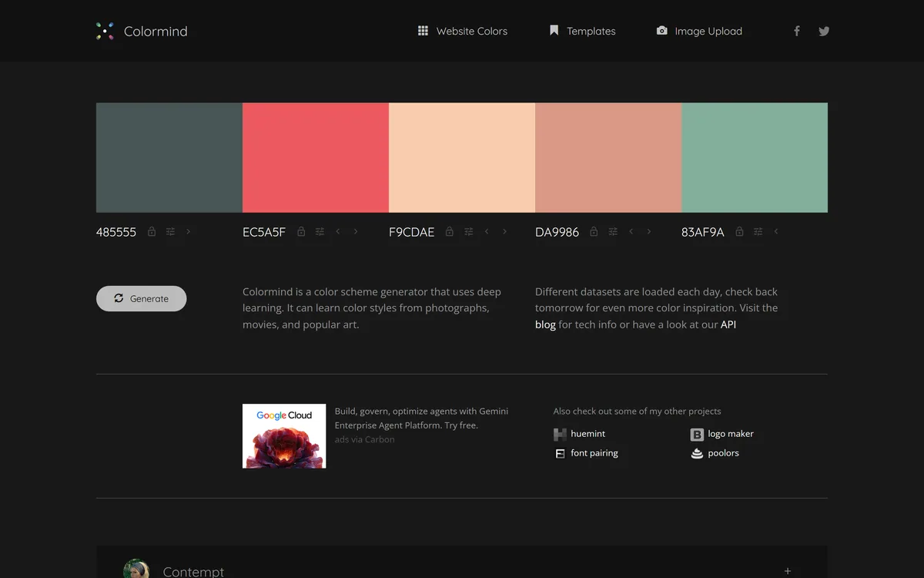Viewport: 924px width, 578px height.
Task: Open the Facebook icon link
Action: (797, 31)
